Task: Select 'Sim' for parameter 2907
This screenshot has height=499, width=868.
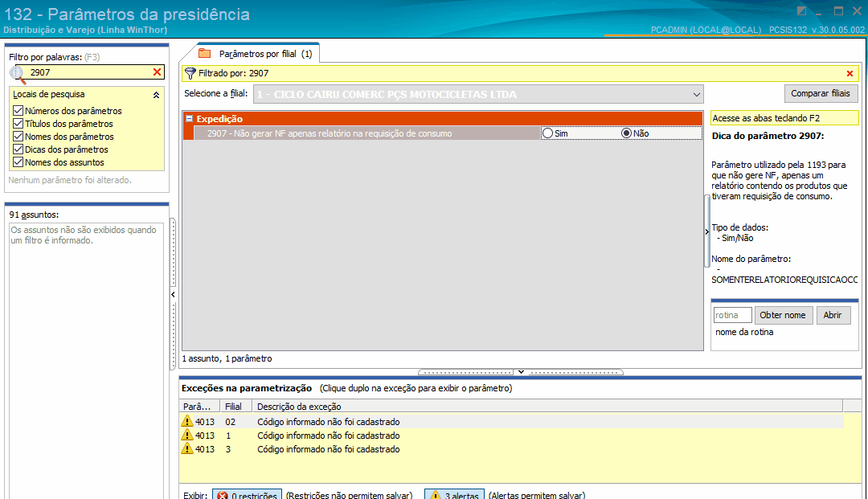Action: [548, 133]
